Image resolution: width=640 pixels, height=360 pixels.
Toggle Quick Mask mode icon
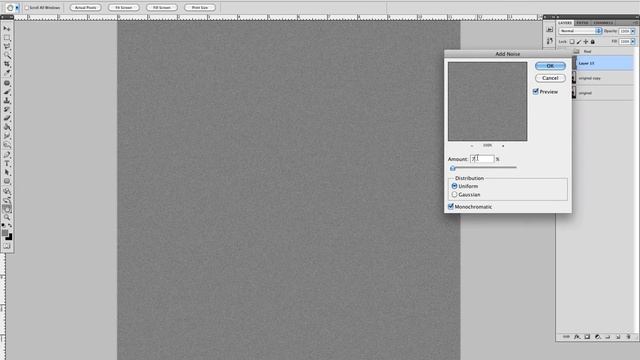pos(7,246)
